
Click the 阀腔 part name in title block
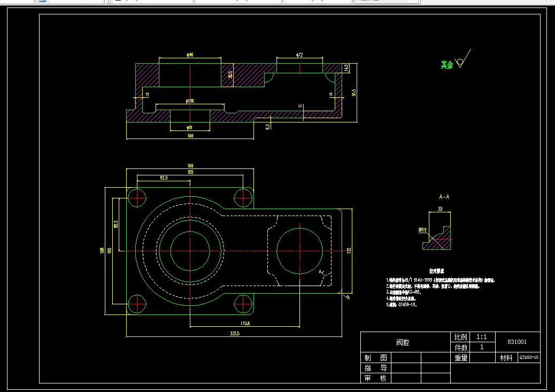coord(403,342)
